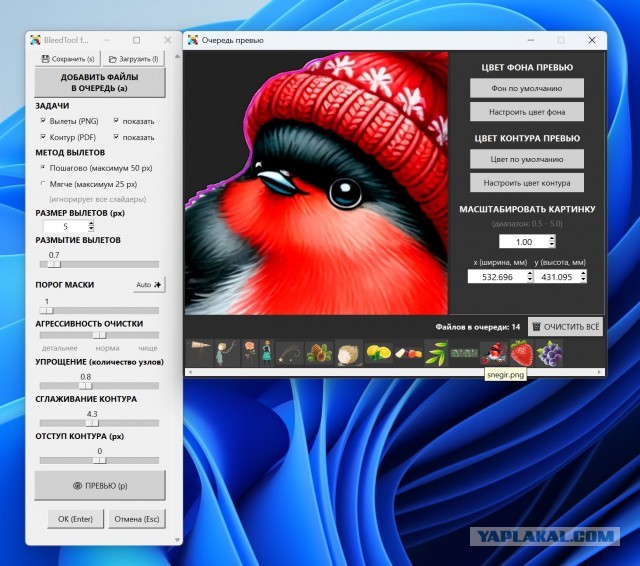Image resolution: width=640 pixels, height=566 pixels.
Task: Click the Сглаживание контура slider handle
Action: pyautogui.click(x=92, y=423)
